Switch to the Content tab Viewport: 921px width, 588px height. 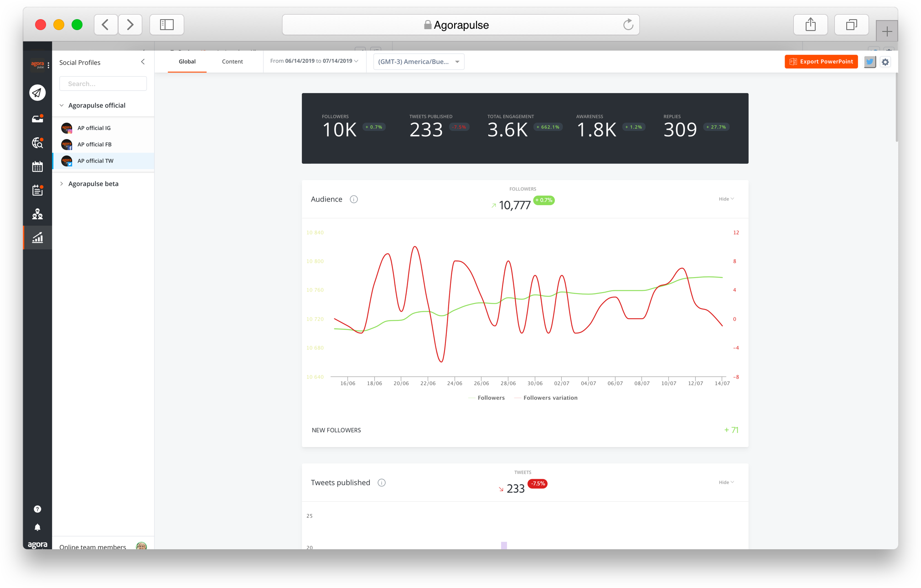[x=232, y=61]
